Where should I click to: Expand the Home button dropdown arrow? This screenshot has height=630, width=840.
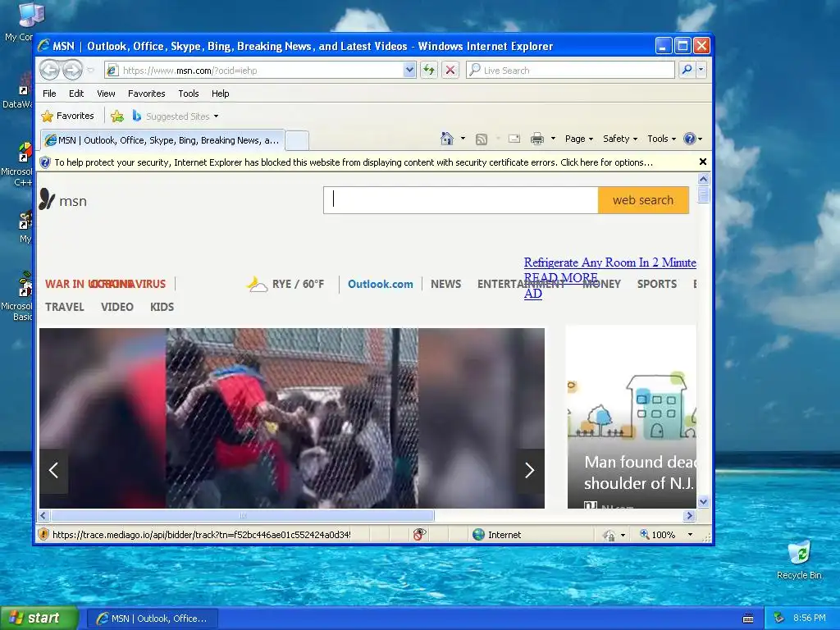click(463, 139)
